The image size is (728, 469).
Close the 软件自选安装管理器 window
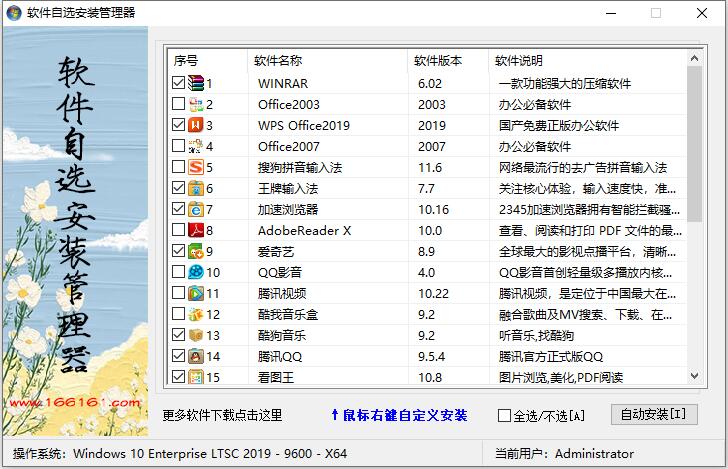click(x=702, y=13)
